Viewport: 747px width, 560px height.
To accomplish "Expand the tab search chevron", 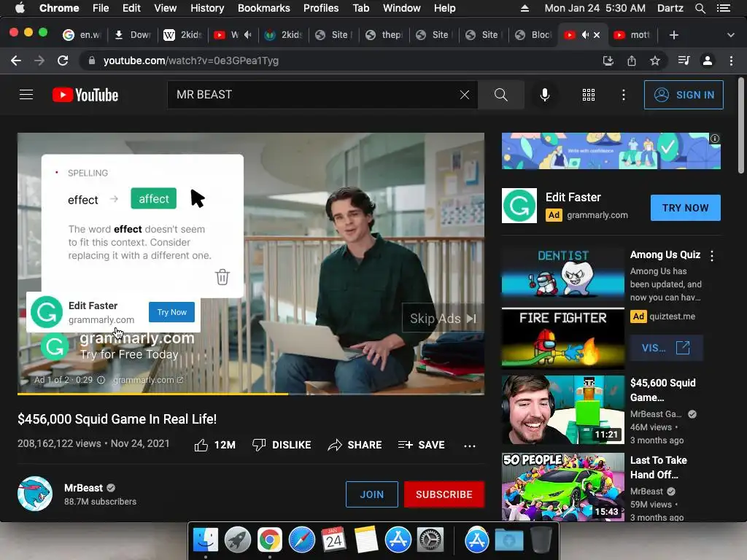I will [731, 35].
